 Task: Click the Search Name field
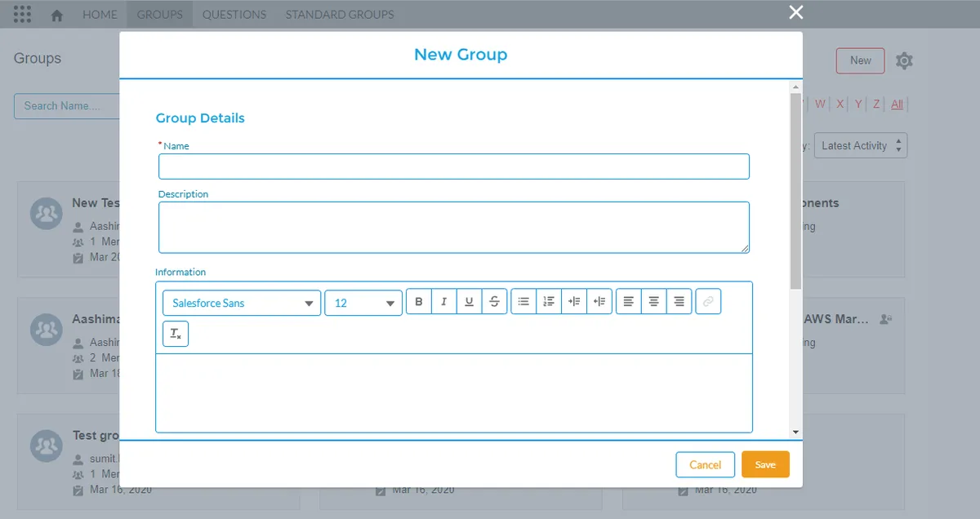coord(67,106)
